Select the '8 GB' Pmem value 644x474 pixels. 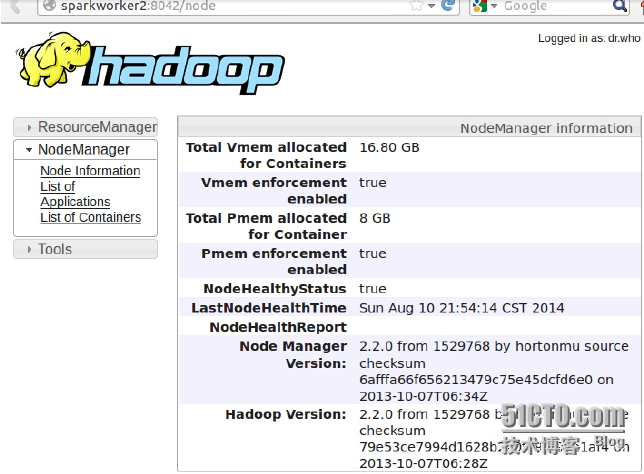[x=375, y=218]
